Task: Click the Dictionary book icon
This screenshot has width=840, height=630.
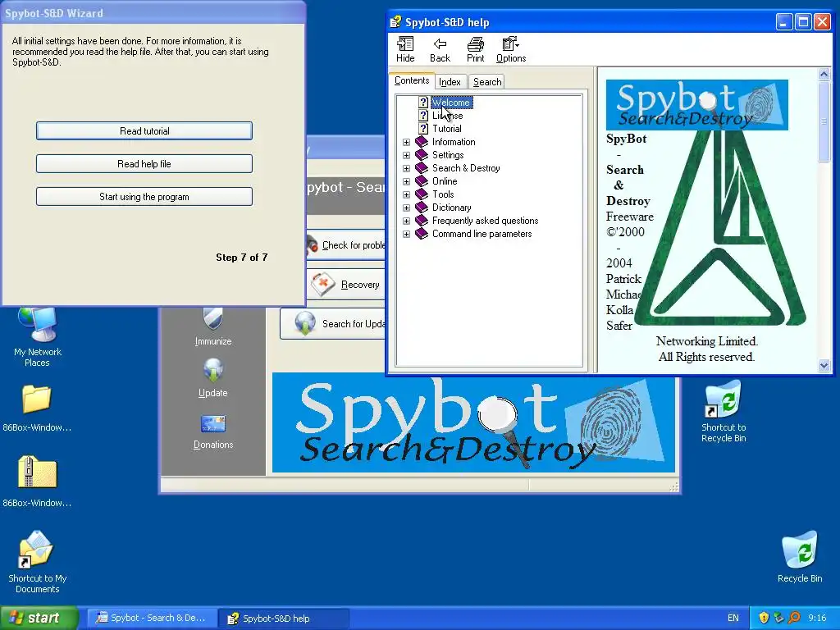Action: pyautogui.click(x=422, y=208)
